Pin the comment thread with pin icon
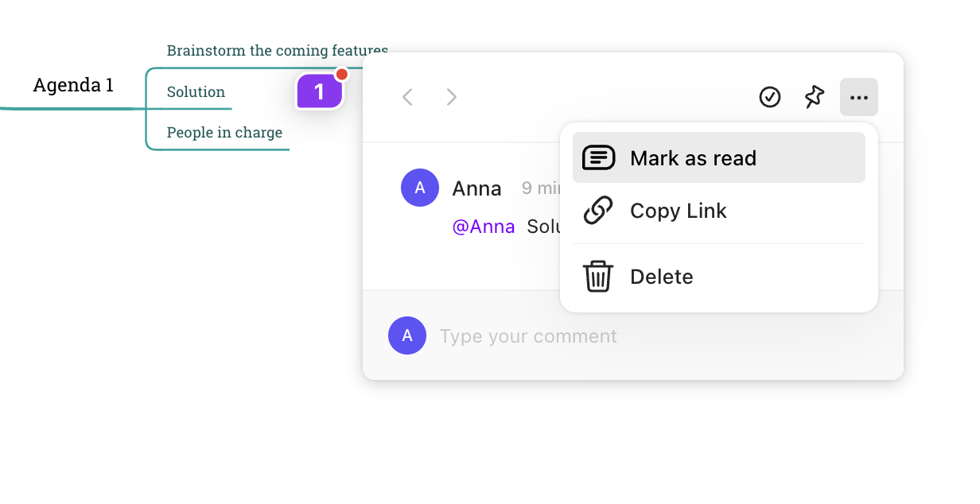This screenshot has height=504, width=980. coord(814,97)
